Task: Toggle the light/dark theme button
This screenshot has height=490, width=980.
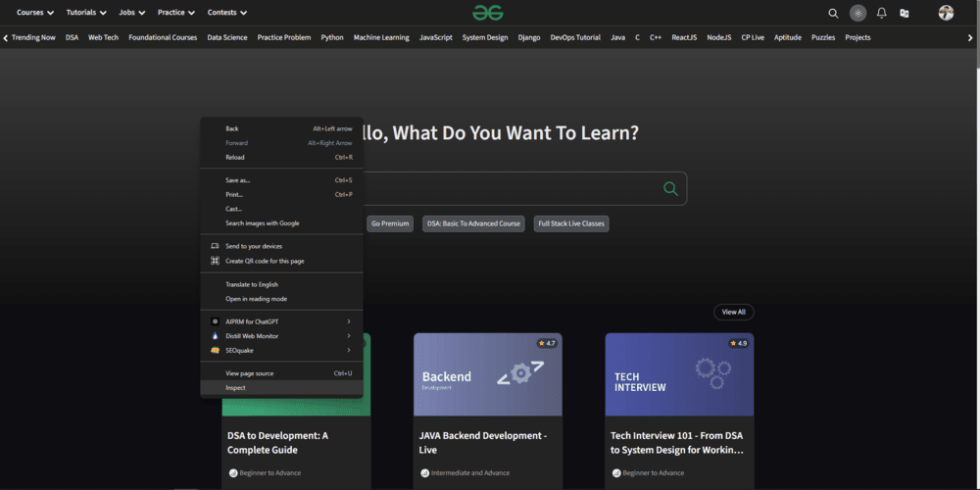Action: 857,13
